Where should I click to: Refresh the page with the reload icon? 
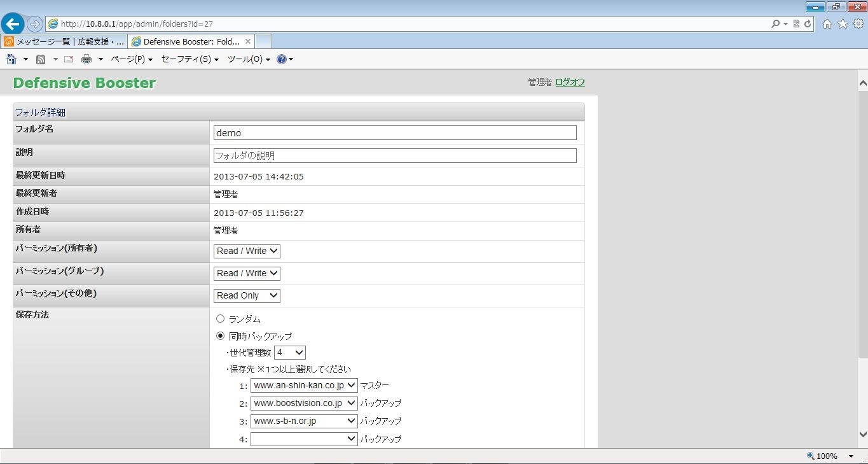click(x=808, y=24)
